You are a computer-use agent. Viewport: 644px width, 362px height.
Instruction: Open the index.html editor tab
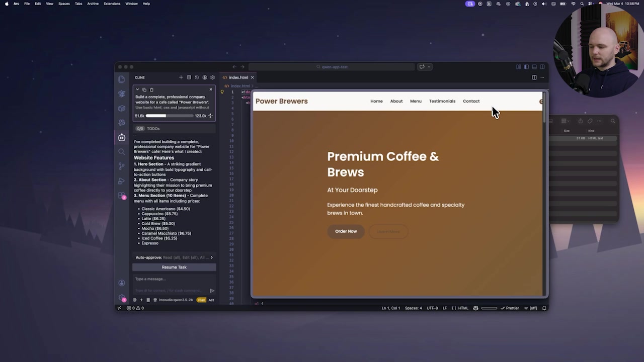pyautogui.click(x=238, y=77)
